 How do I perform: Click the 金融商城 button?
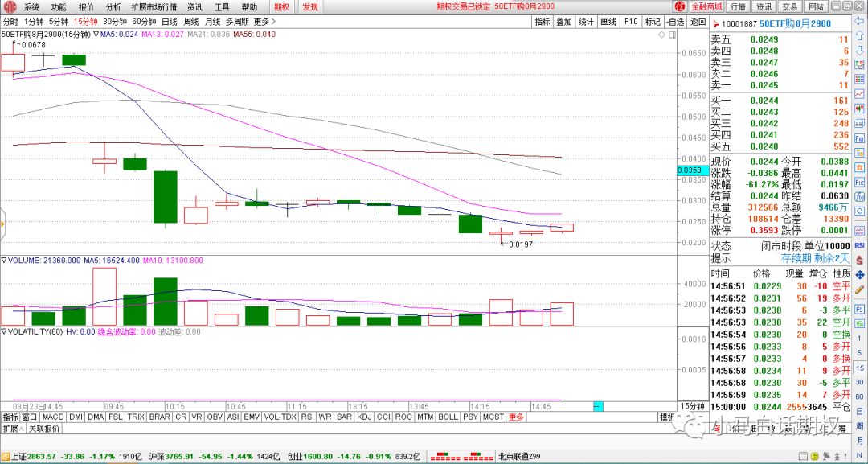[706, 6]
